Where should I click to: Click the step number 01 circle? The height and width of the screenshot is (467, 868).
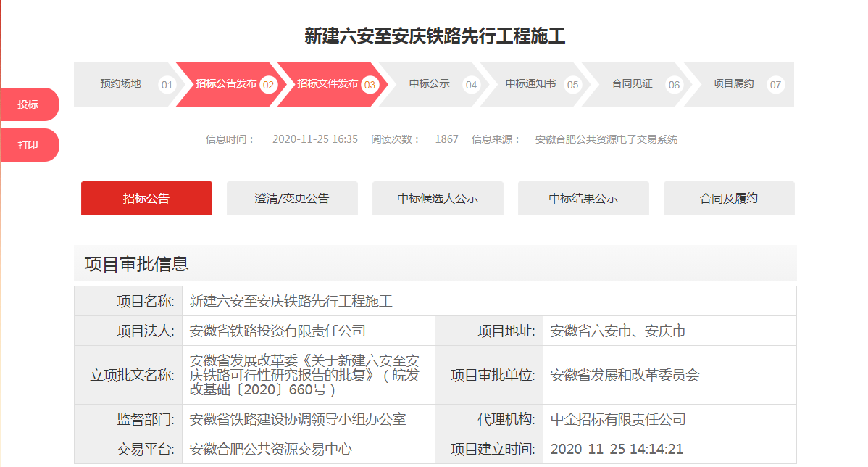(x=167, y=85)
